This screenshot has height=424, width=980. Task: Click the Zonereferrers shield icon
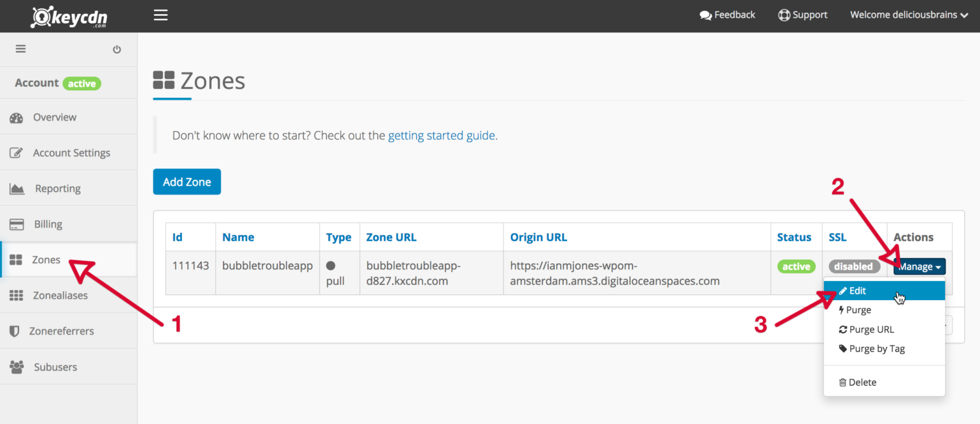(x=14, y=331)
